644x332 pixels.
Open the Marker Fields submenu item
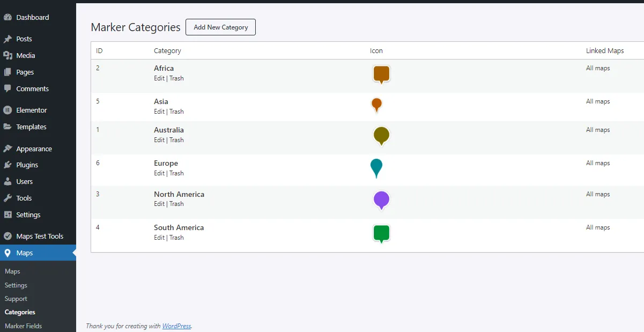coord(23,326)
